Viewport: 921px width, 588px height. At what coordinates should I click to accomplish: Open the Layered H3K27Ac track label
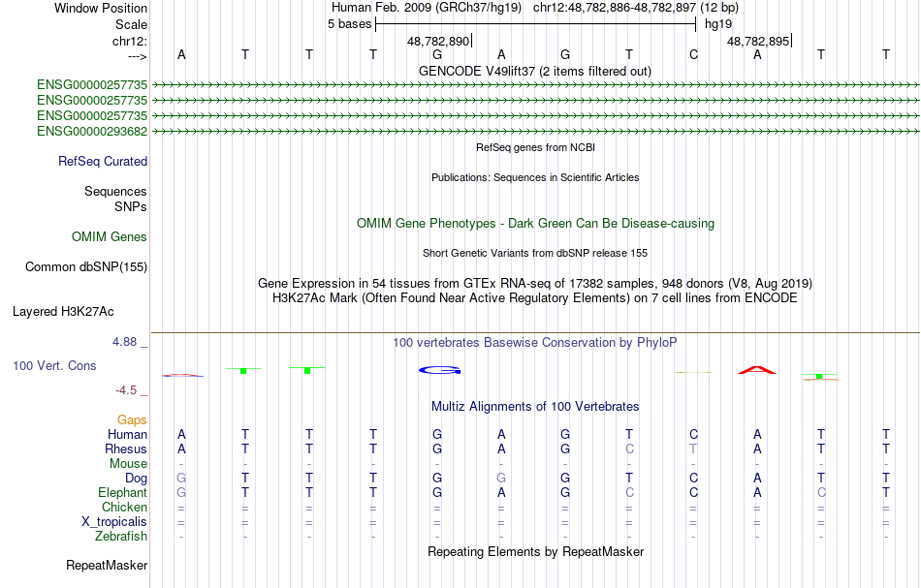63,312
